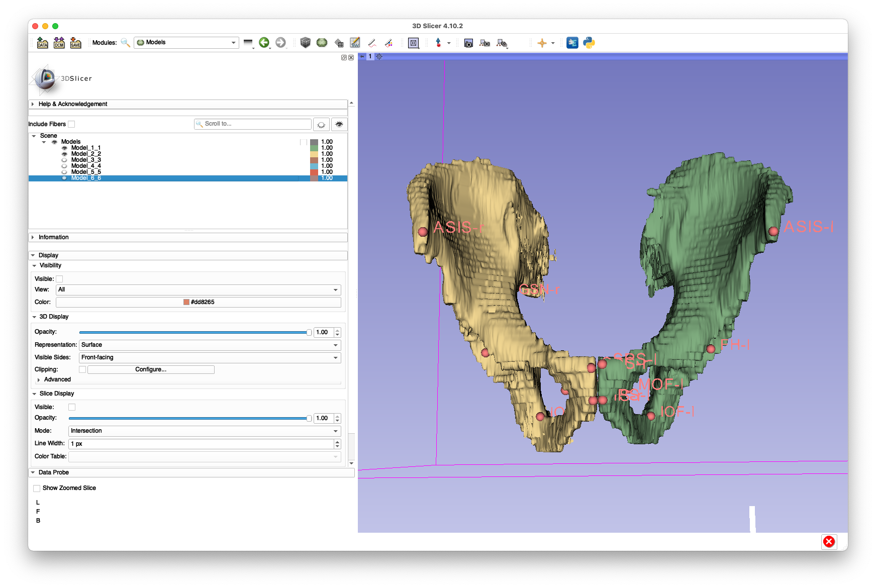
Task: Collapse the Models folder tree node
Action: pyautogui.click(x=44, y=142)
